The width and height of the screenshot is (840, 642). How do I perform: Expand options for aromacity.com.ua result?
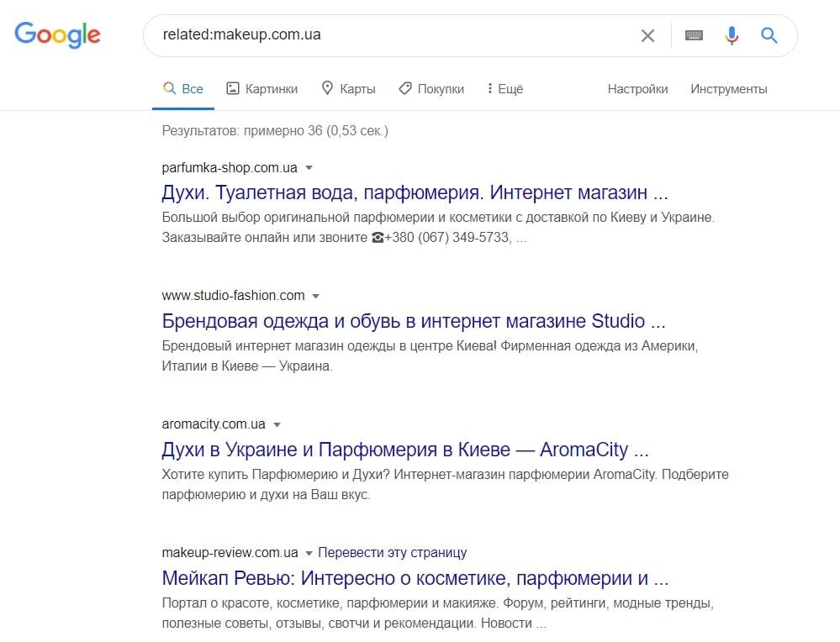tap(277, 424)
